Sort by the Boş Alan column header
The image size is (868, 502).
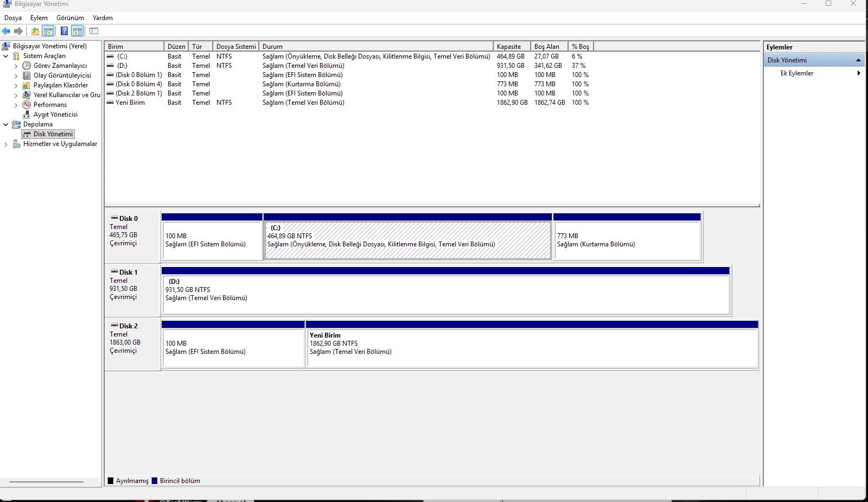pyautogui.click(x=549, y=47)
